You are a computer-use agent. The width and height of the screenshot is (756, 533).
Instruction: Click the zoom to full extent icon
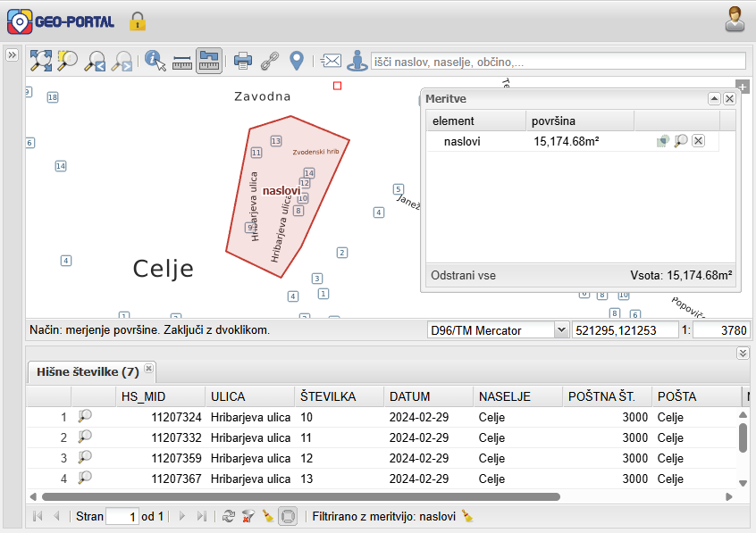41,61
